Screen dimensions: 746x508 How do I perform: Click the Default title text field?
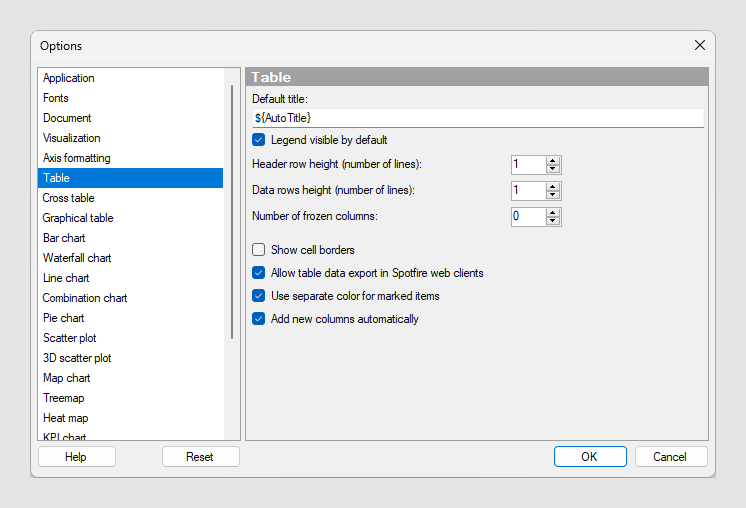point(478,118)
